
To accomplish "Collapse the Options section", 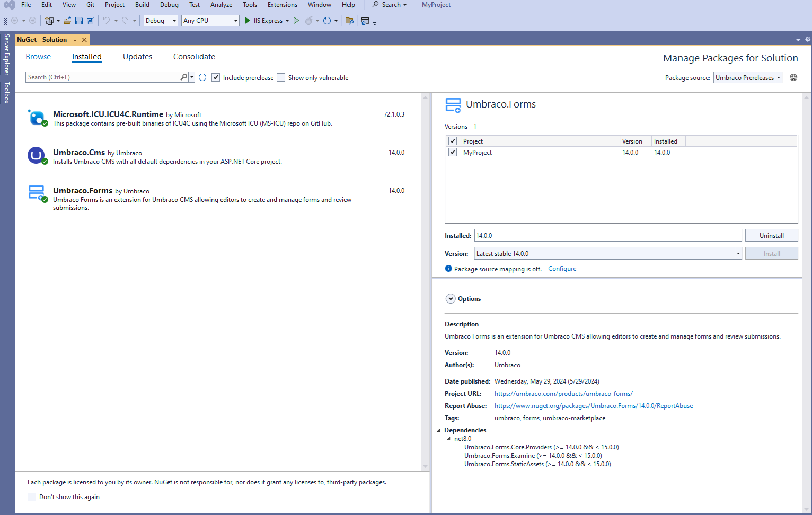I will point(451,298).
